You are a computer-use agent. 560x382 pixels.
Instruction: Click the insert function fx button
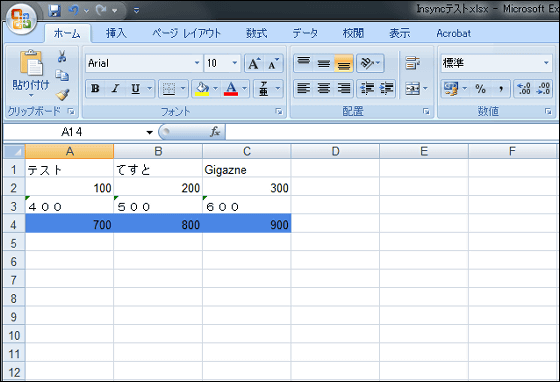215,132
